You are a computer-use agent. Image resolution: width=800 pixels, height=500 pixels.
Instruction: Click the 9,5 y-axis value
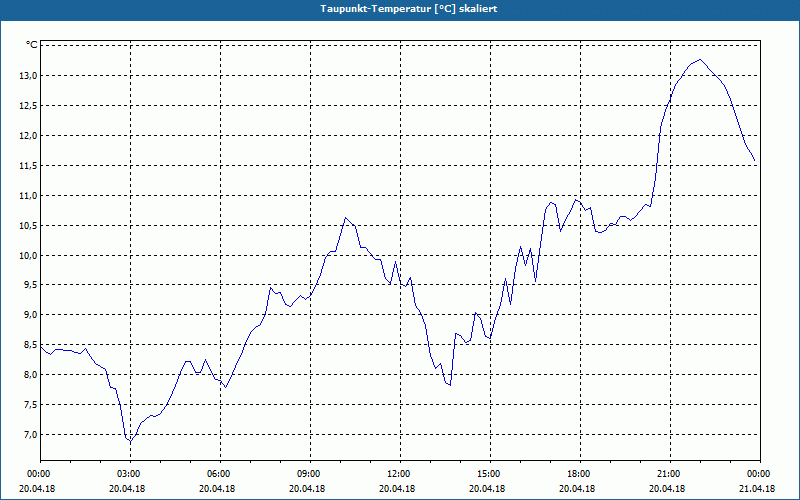pyautogui.click(x=31, y=285)
